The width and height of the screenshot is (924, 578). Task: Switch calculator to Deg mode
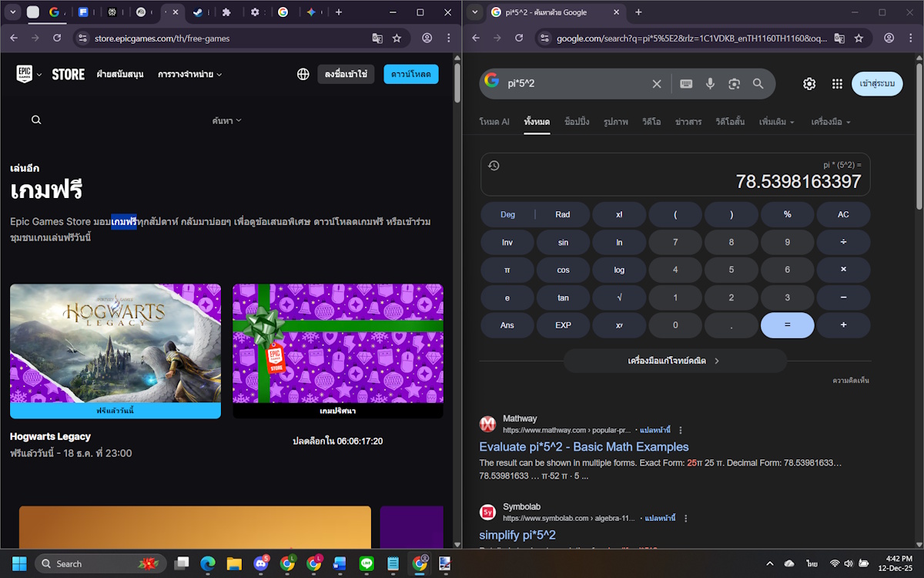pyautogui.click(x=507, y=214)
